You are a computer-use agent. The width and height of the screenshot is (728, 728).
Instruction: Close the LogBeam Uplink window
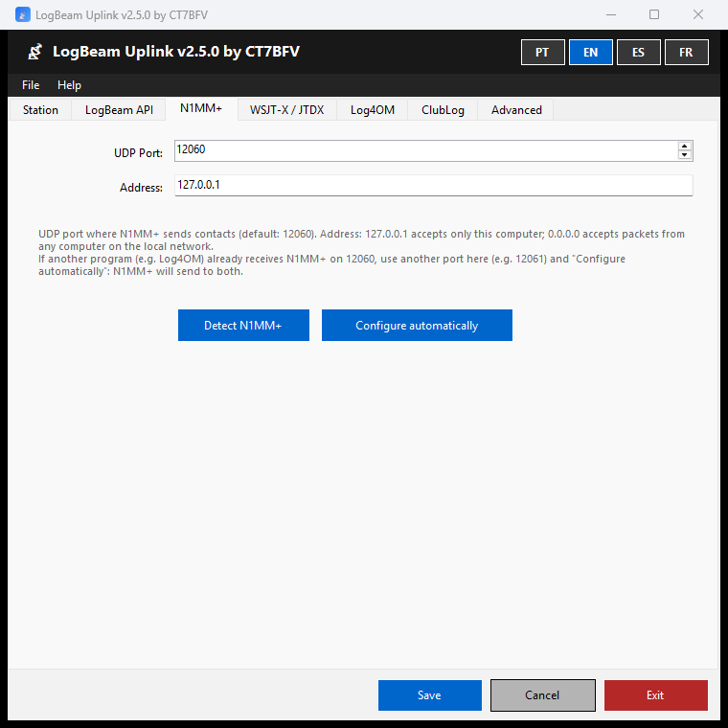coord(697,15)
